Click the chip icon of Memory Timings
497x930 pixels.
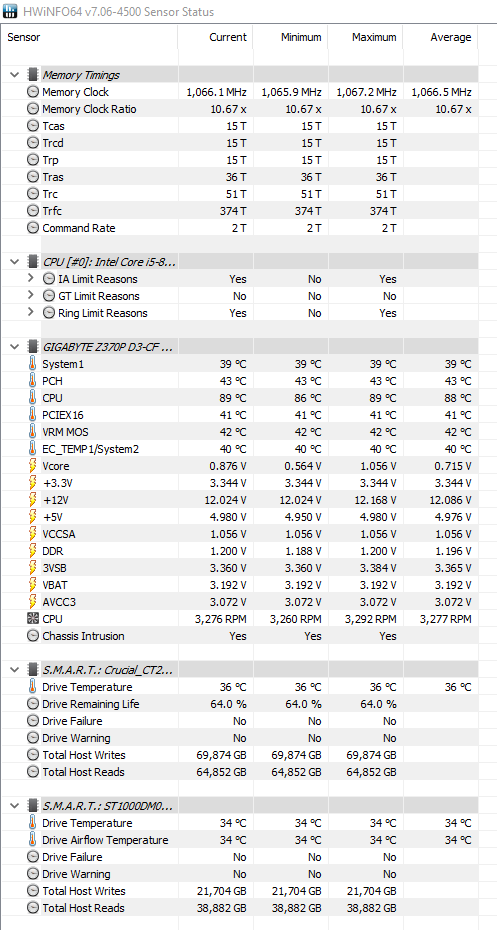pos(33,75)
